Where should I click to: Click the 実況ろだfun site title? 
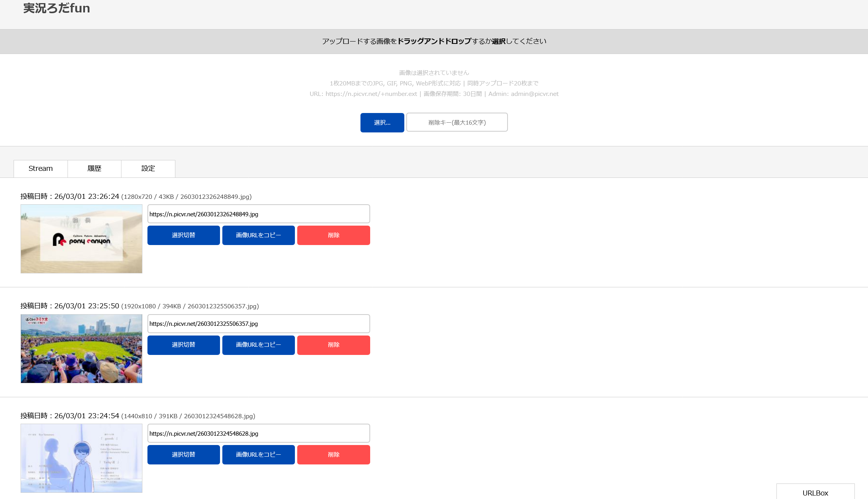tap(57, 8)
